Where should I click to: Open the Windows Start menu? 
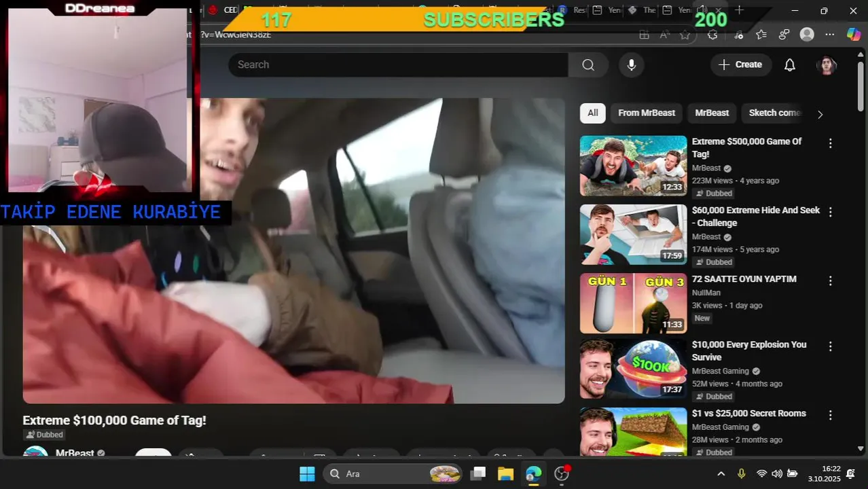(x=307, y=474)
